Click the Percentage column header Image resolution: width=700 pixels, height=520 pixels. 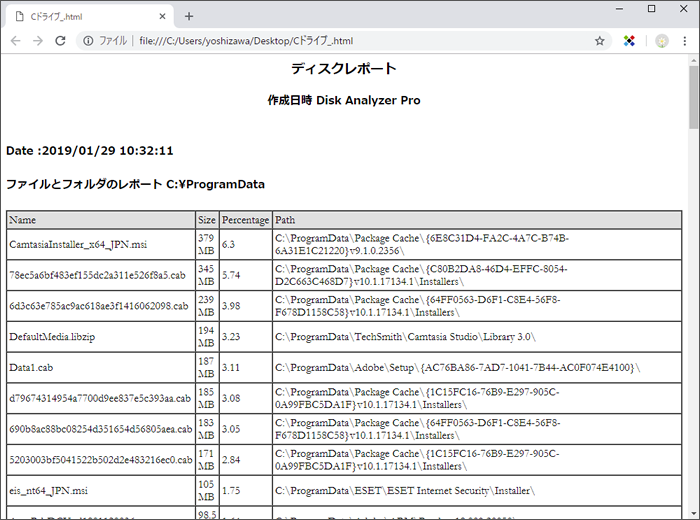[x=246, y=220]
